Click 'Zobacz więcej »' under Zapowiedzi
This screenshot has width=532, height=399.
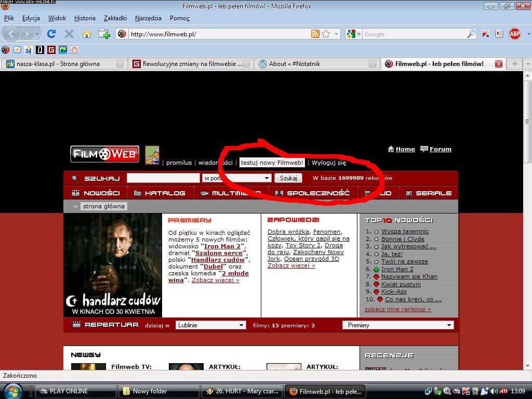[291, 265]
